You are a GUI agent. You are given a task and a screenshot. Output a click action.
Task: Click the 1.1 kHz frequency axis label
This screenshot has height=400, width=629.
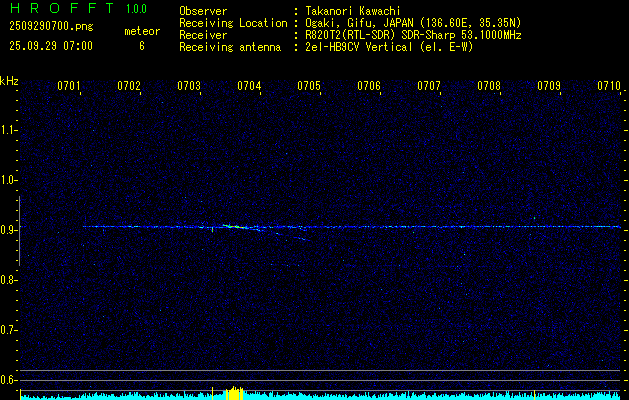[8, 130]
